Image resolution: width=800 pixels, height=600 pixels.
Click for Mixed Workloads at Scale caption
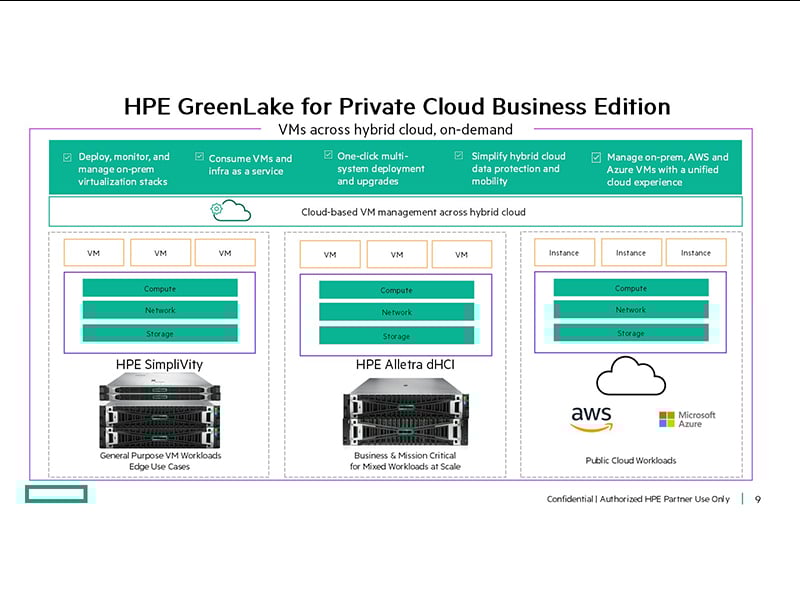(x=405, y=466)
